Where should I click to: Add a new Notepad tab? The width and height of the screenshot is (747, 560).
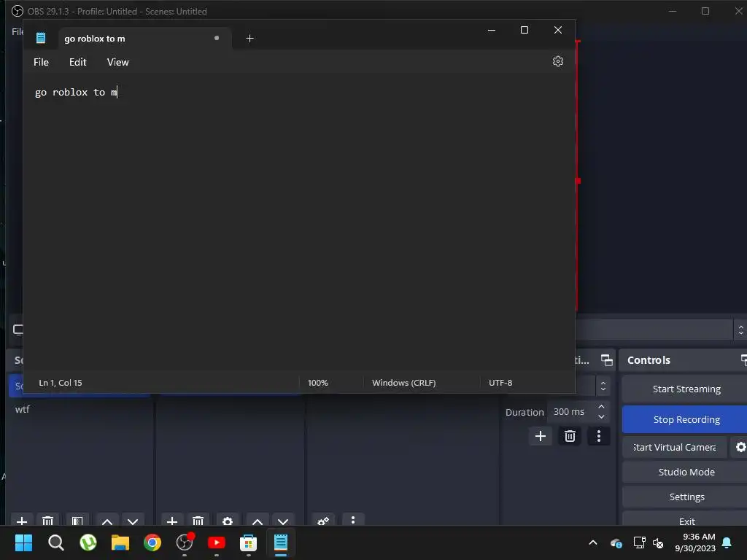(x=249, y=38)
